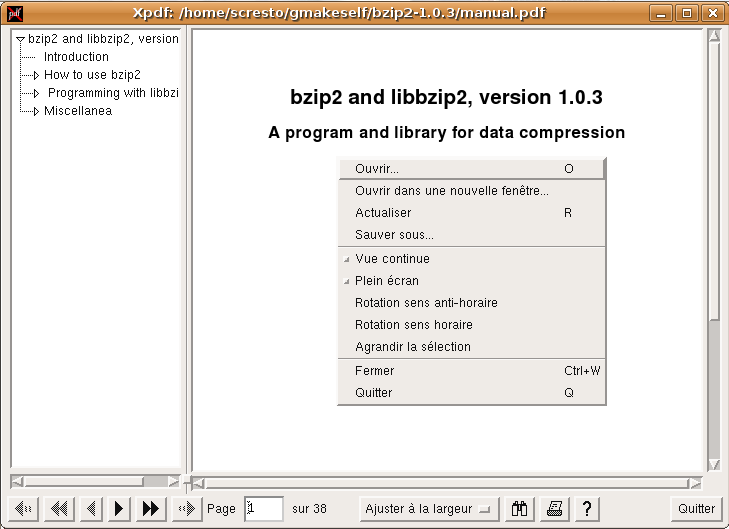Viewport: 729px width, 529px height.
Task: Collapse the bzip2 and libbzip2 root node
Action: (x=20, y=40)
